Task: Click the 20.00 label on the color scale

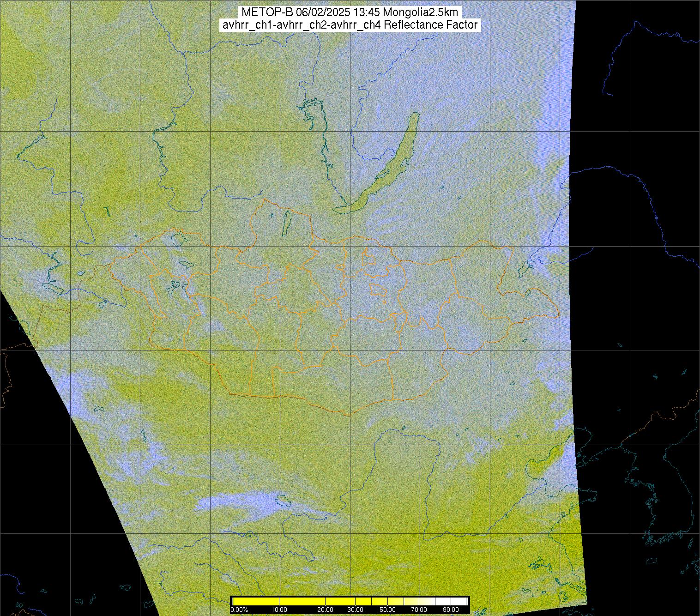Action: point(326,610)
